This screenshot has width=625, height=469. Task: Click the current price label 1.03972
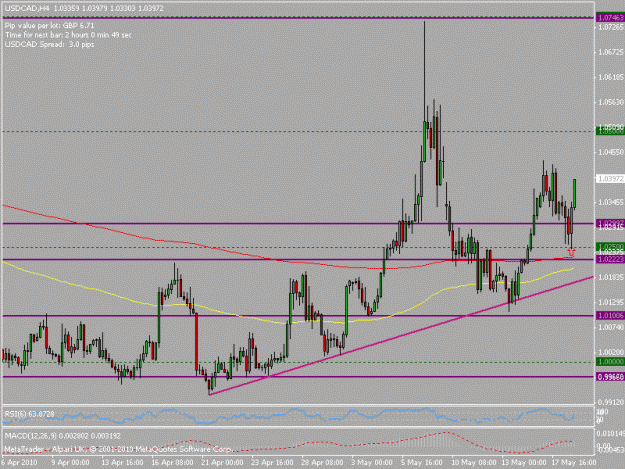click(x=610, y=179)
